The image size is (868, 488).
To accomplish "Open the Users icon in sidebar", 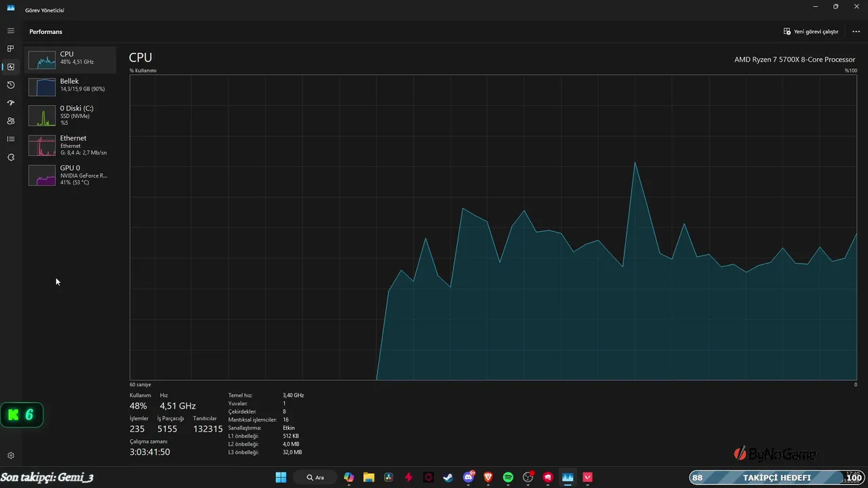I will click(10, 121).
